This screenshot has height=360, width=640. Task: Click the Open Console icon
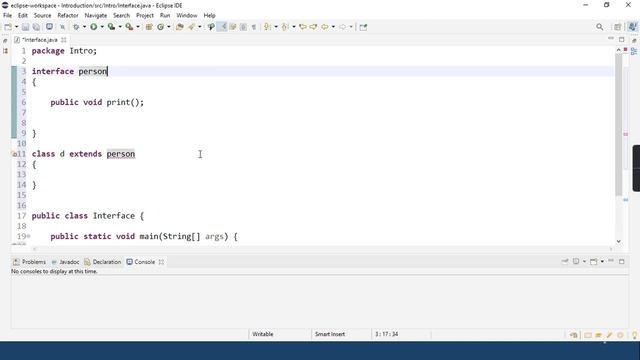tap(594, 261)
